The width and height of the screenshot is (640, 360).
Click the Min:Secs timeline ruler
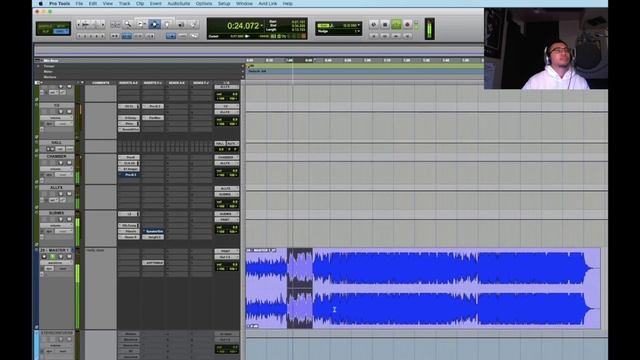click(x=365, y=60)
